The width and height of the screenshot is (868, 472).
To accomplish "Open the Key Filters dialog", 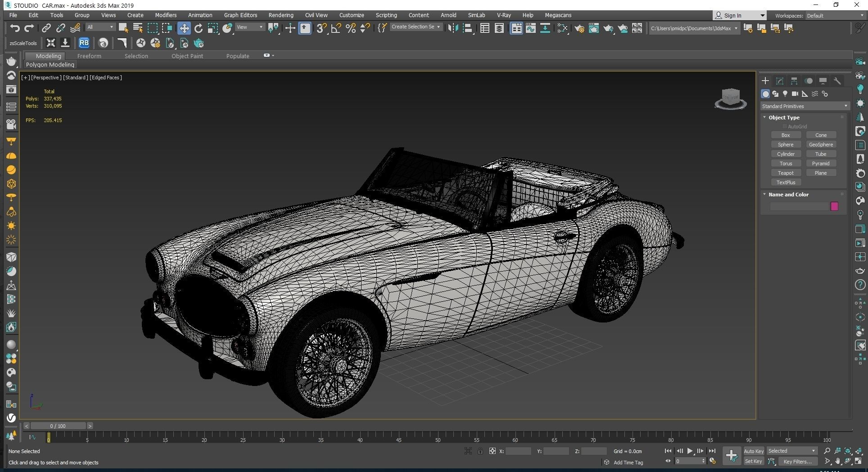I will 797,461.
